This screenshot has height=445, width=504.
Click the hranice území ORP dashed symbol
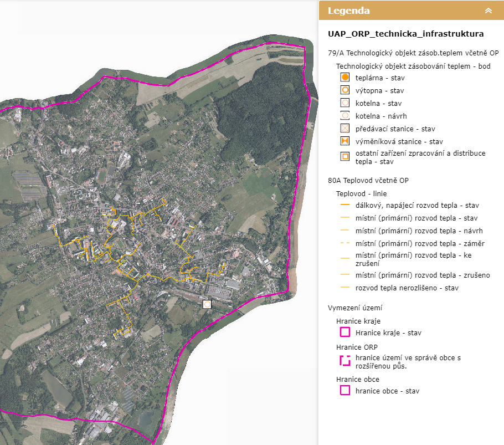tap(345, 361)
